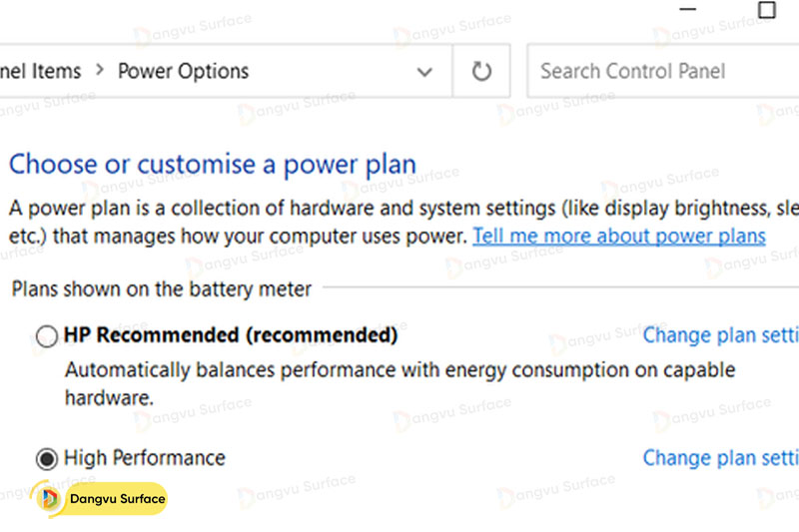Image resolution: width=799 pixels, height=532 pixels.
Task: Click the Automatically balances performance description text
Action: tap(400, 383)
